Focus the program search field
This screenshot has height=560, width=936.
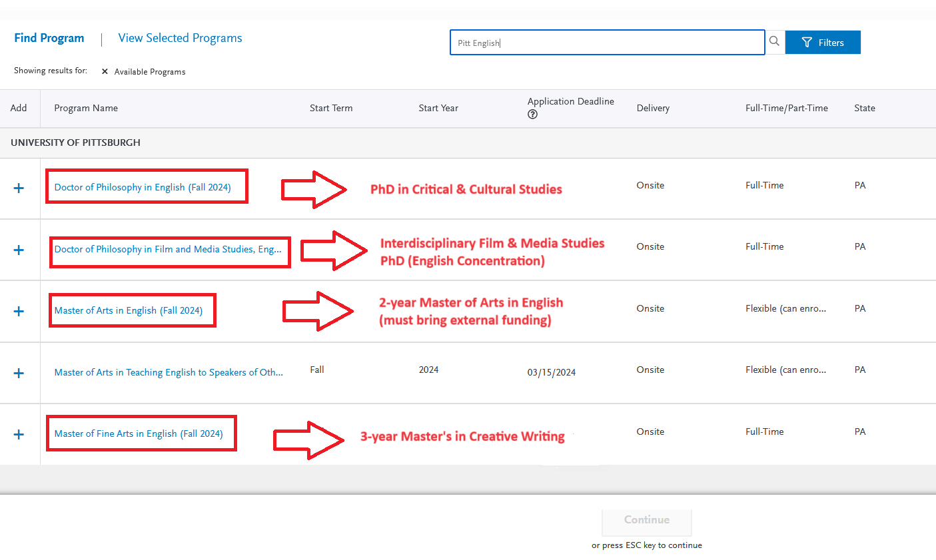607,43
